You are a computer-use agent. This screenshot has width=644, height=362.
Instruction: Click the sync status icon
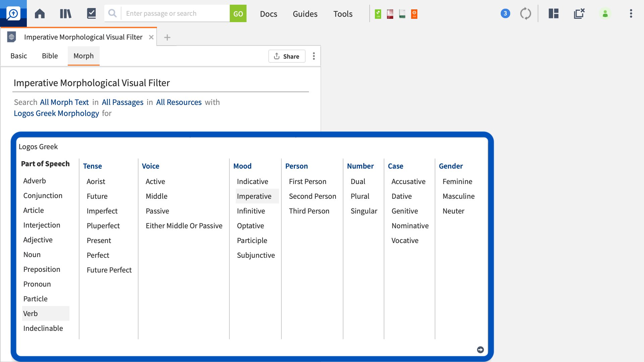click(x=526, y=14)
